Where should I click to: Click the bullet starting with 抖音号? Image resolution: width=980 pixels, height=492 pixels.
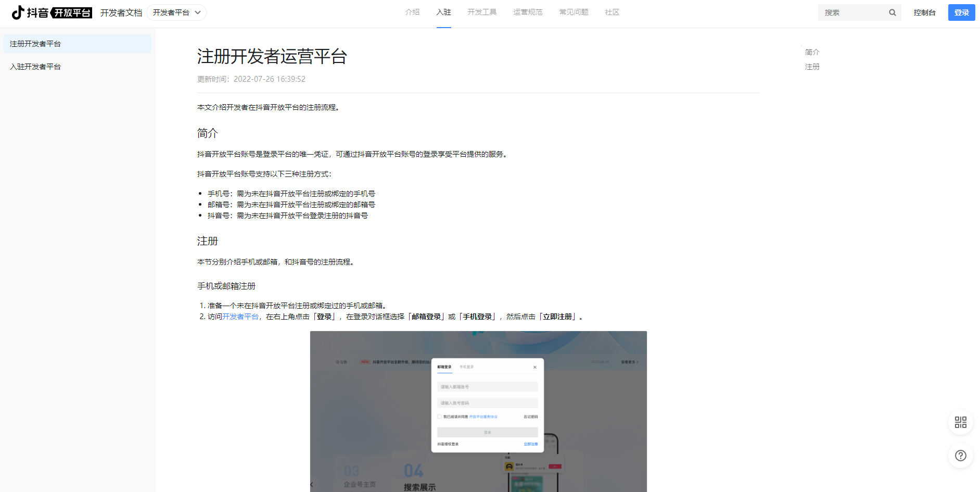click(287, 216)
